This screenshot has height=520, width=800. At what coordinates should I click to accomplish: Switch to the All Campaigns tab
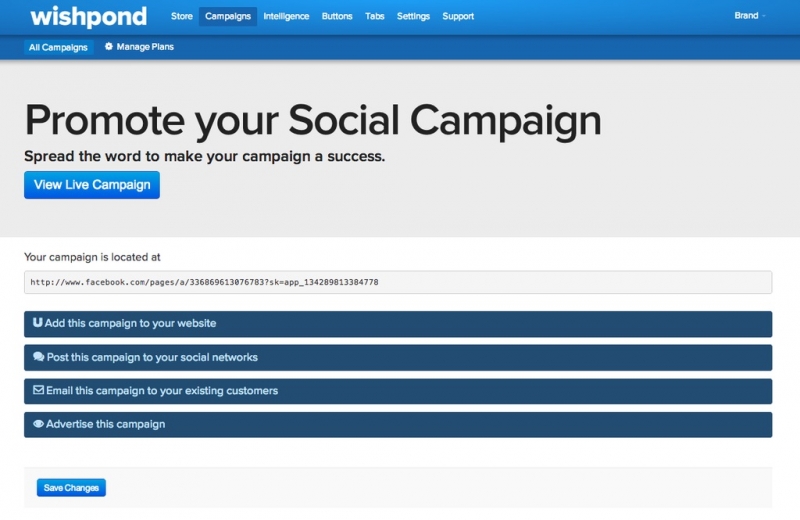58,47
